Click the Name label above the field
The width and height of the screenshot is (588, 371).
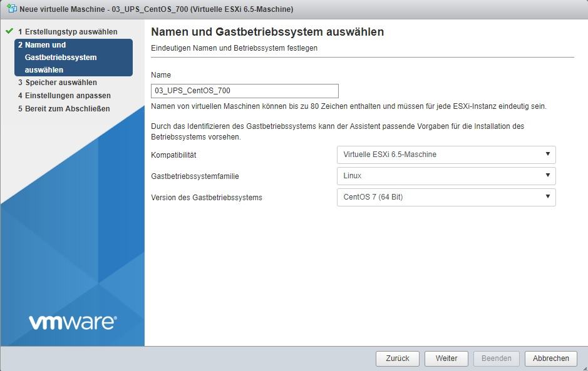point(161,75)
